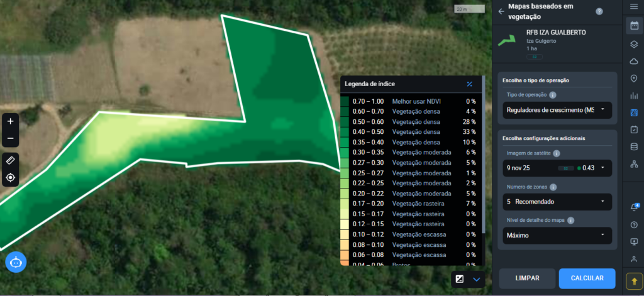
Task: Open notifications bell in sidebar
Action: pos(633,207)
